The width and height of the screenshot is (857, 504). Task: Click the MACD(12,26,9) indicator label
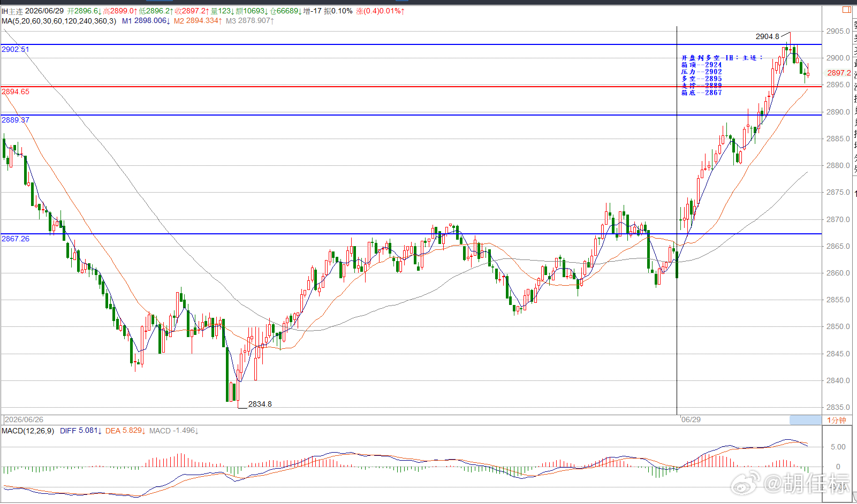tap(28, 431)
